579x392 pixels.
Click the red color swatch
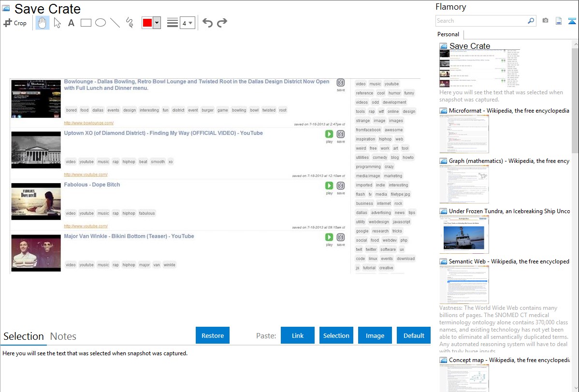pyautogui.click(x=147, y=23)
